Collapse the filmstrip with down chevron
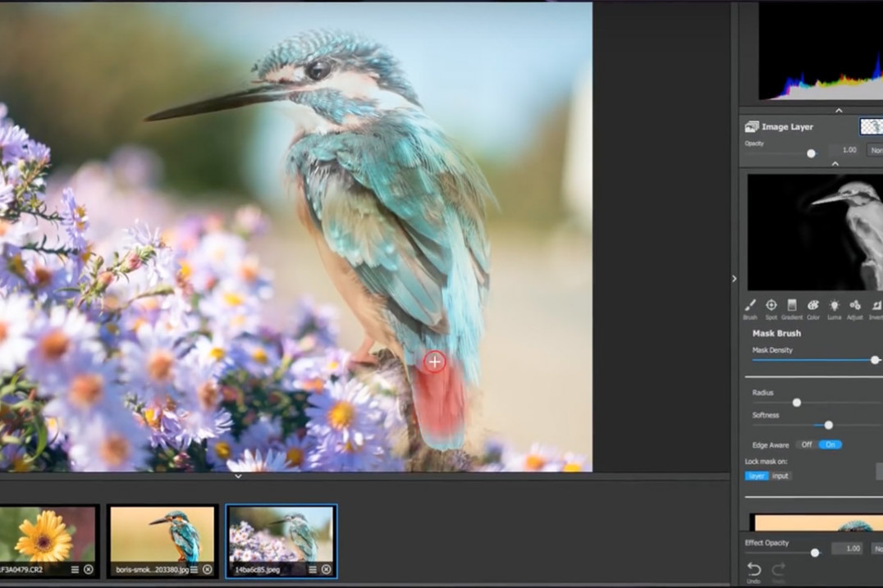This screenshot has height=588, width=883. tap(238, 476)
